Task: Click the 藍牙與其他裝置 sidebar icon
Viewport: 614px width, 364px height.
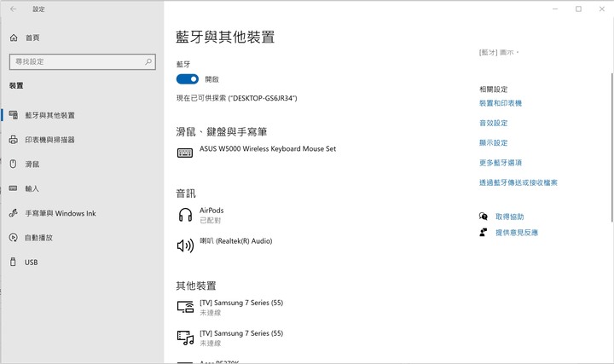Action: coord(14,115)
